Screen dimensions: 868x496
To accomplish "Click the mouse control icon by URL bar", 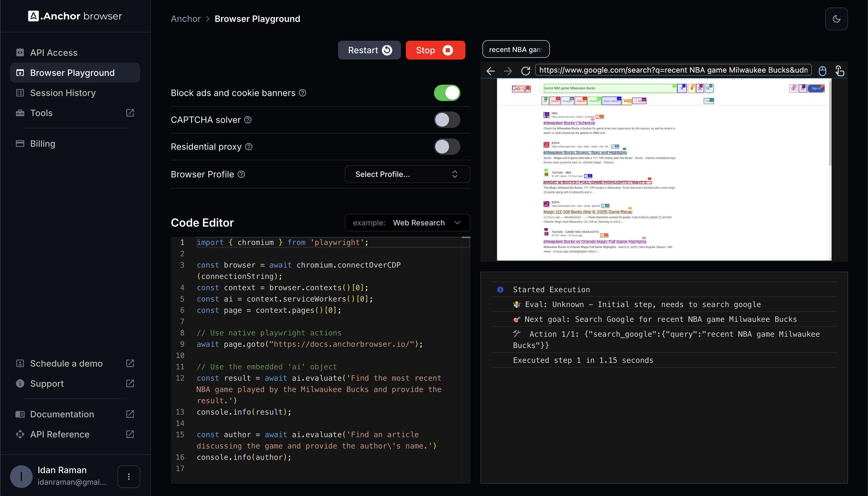I will point(822,71).
